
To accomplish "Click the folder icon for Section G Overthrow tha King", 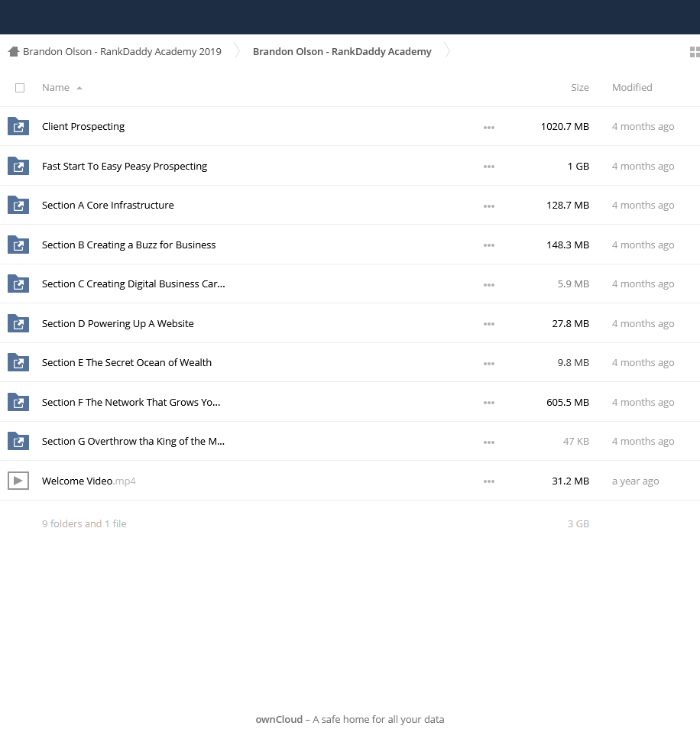I will (x=18, y=441).
